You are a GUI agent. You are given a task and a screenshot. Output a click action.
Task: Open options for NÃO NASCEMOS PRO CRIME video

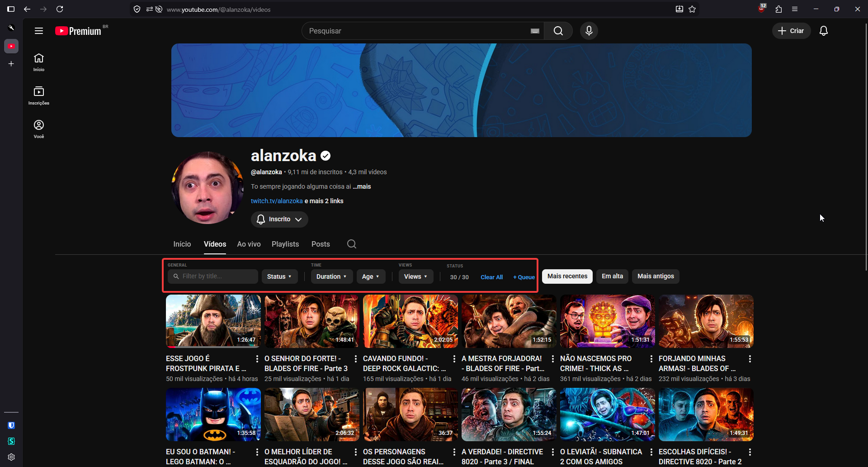[x=651, y=359]
